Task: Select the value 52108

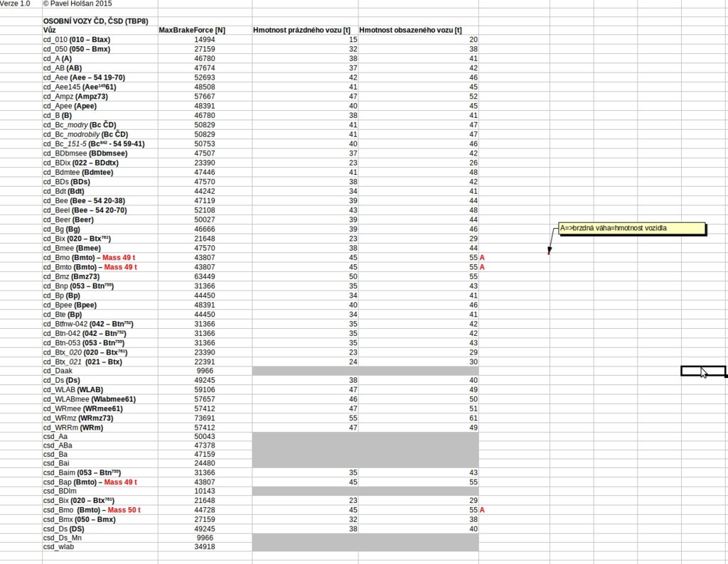Action: point(205,210)
